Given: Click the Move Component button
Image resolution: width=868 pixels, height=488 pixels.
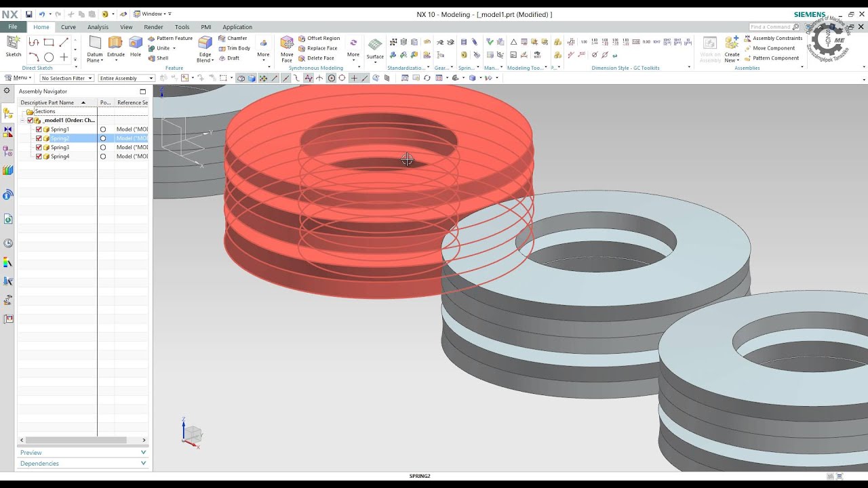Looking at the screenshot, I should click(770, 48).
